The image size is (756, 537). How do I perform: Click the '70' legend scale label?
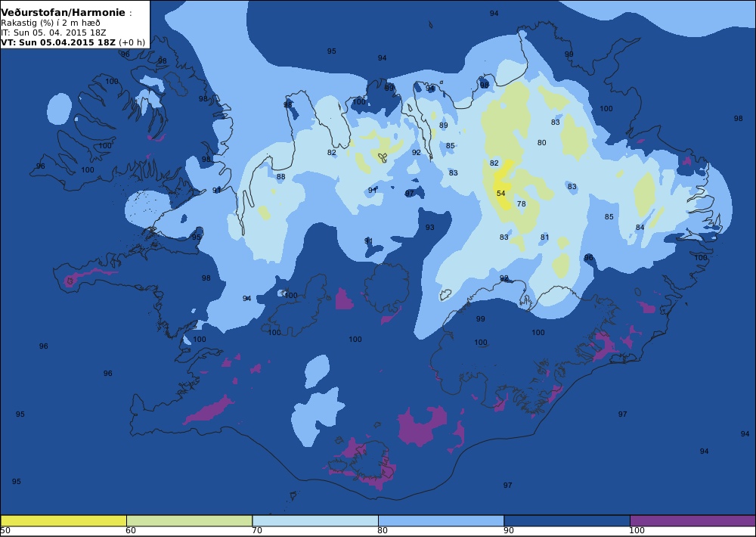coord(257,531)
